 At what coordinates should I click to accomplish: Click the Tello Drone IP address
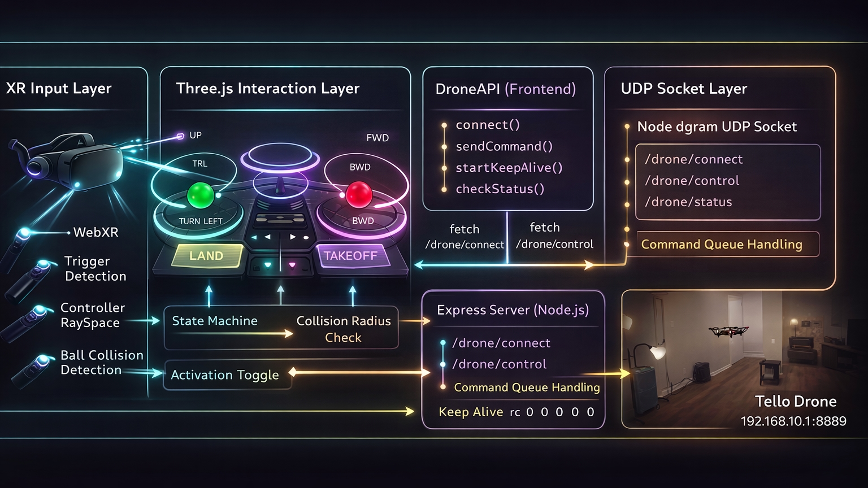pyautogui.click(x=793, y=421)
